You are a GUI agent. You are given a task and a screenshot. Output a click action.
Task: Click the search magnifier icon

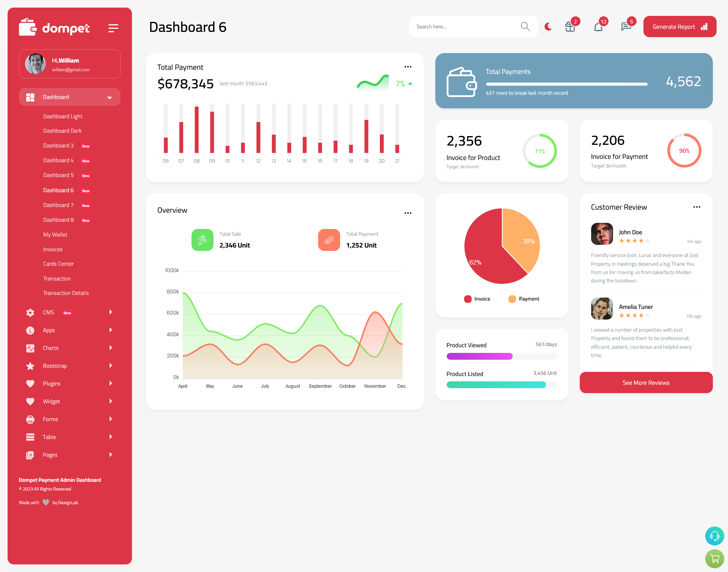(524, 27)
